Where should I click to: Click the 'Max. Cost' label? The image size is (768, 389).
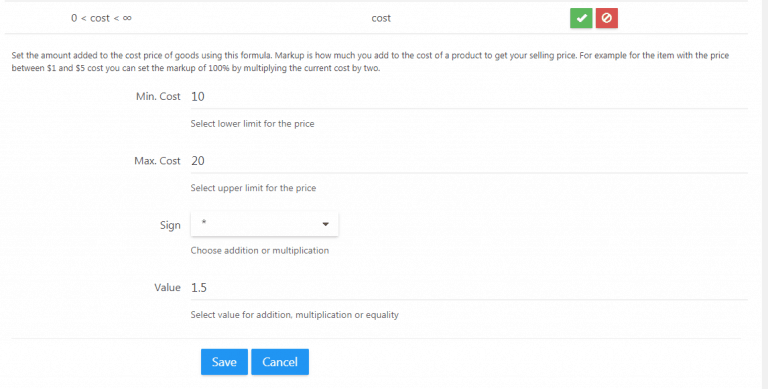[x=157, y=161]
